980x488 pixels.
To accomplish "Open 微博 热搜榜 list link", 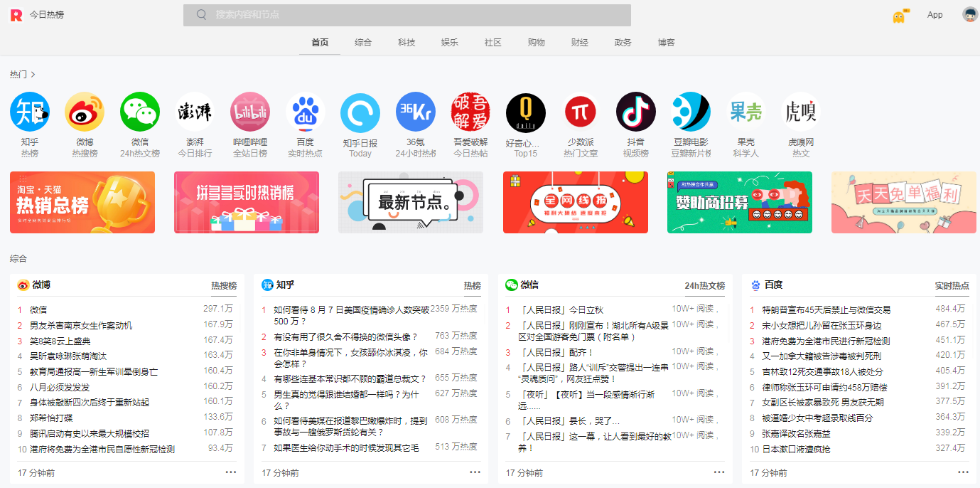I will [x=224, y=286].
